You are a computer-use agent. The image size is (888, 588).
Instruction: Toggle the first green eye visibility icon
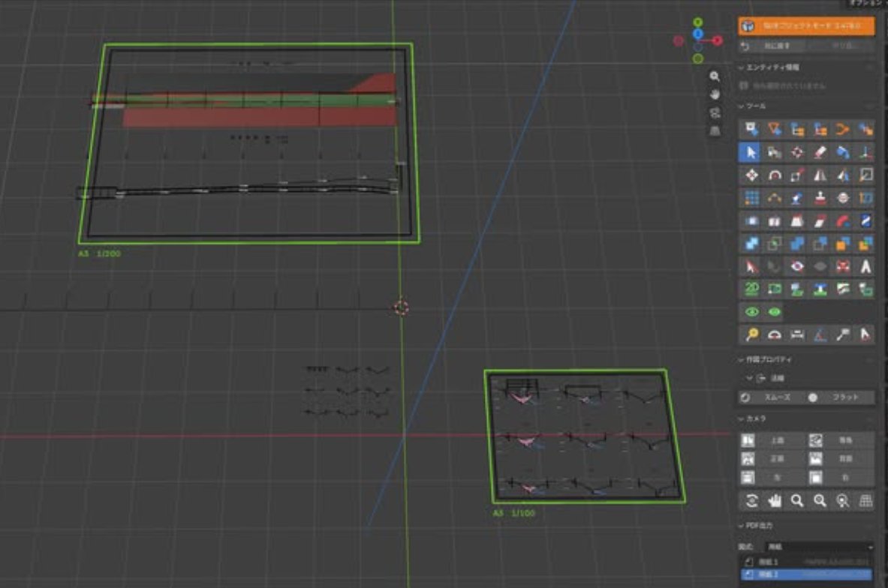[x=751, y=312]
